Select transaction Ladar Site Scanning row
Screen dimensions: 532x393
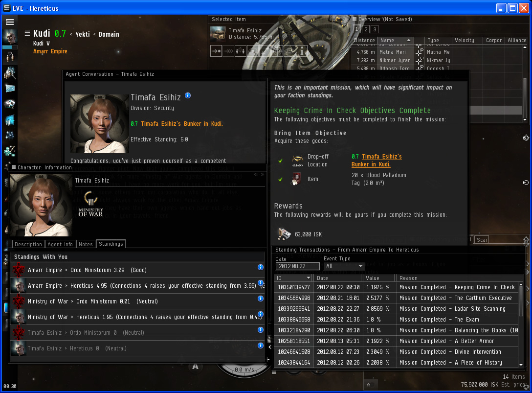click(396, 309)
